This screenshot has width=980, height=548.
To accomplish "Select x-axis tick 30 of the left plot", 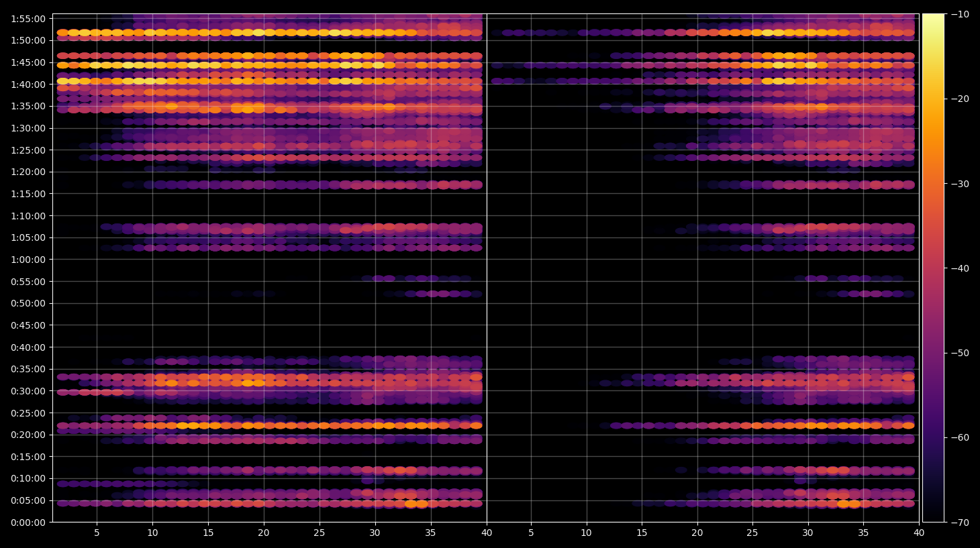I will click(x=375, y=533).
